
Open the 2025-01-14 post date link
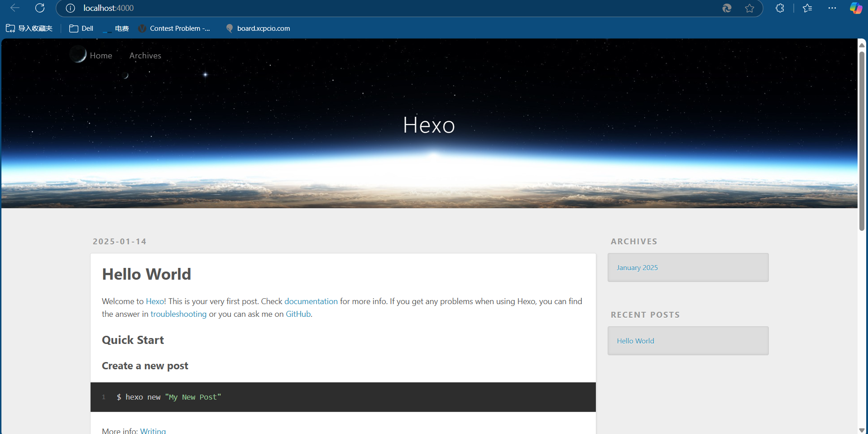coord(120,242)
